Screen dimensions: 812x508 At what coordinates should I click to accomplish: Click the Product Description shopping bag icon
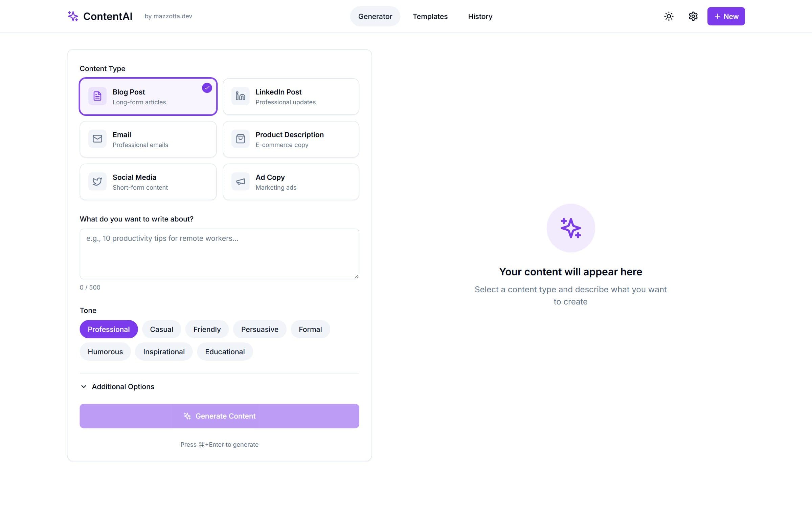(x=240, y=139)
